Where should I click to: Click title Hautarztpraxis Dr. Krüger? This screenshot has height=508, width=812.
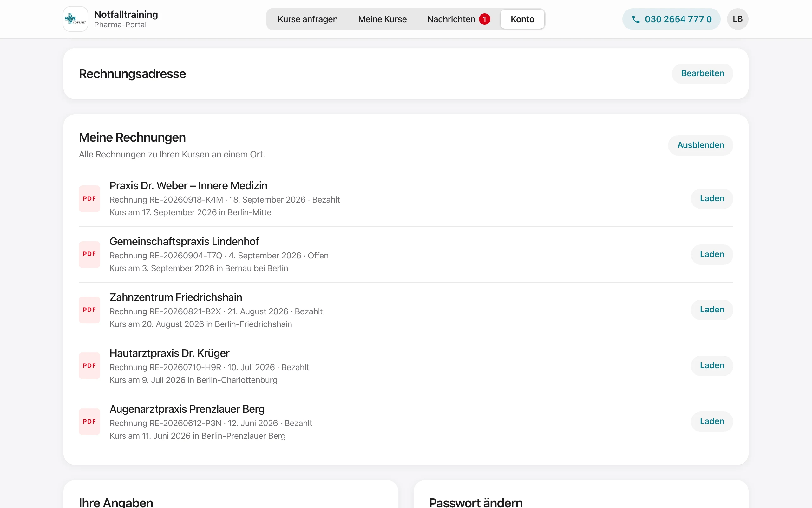pyautogui.click(x=169, y=353)
